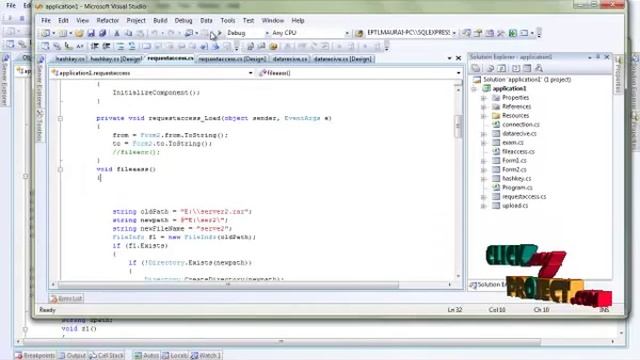This screenshot has width=640, height=360.
Task: Click the Solution Explorer Properties icon
Action: click(476, 68)
